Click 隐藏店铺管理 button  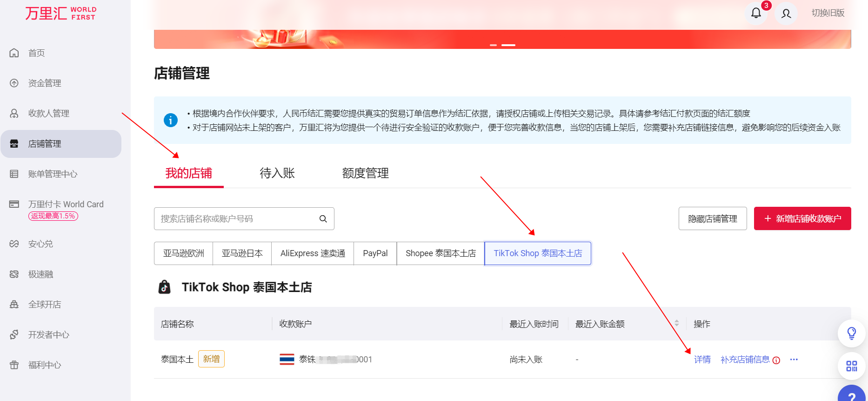(713, 219)
